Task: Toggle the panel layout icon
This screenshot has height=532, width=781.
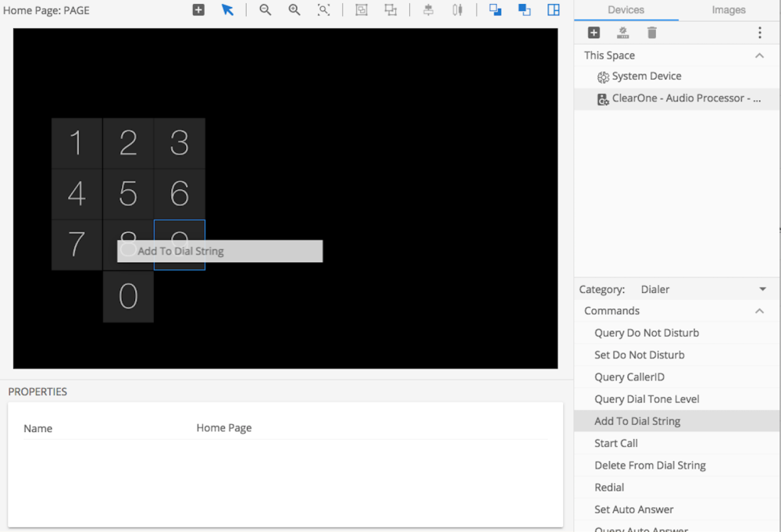Action: (x=553, y=10)
